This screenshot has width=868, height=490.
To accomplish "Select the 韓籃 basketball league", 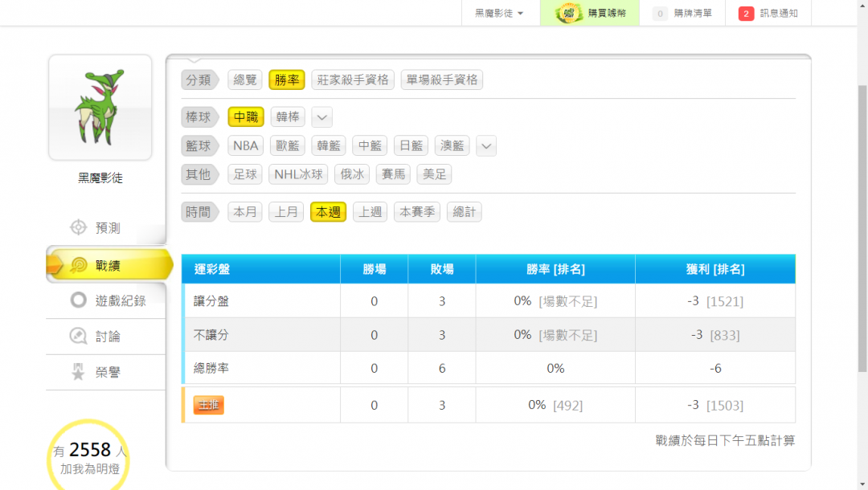I will coord(329,145).
